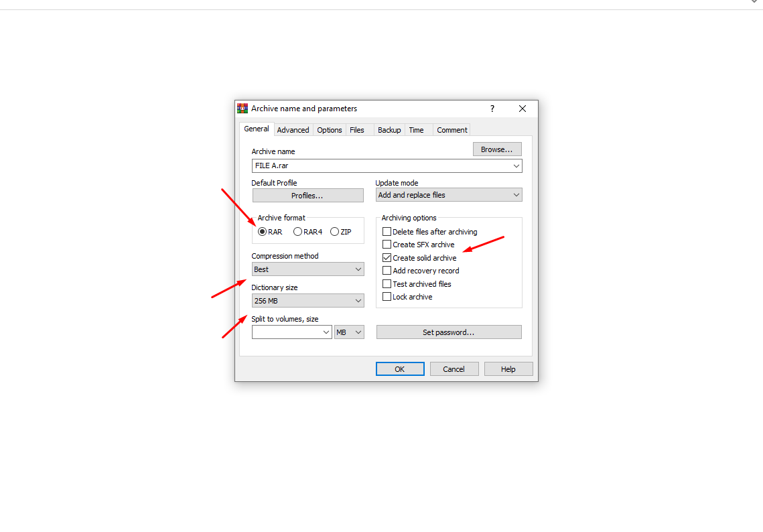Open the Compression method dropdown
The height and width of the screenshot is (532, 763).
307,269
